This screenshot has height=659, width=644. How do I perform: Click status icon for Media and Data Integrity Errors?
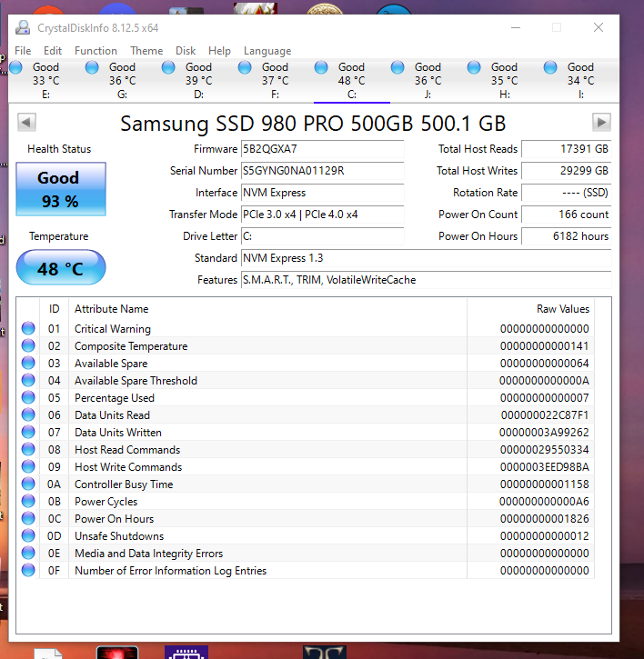[28, 553]
